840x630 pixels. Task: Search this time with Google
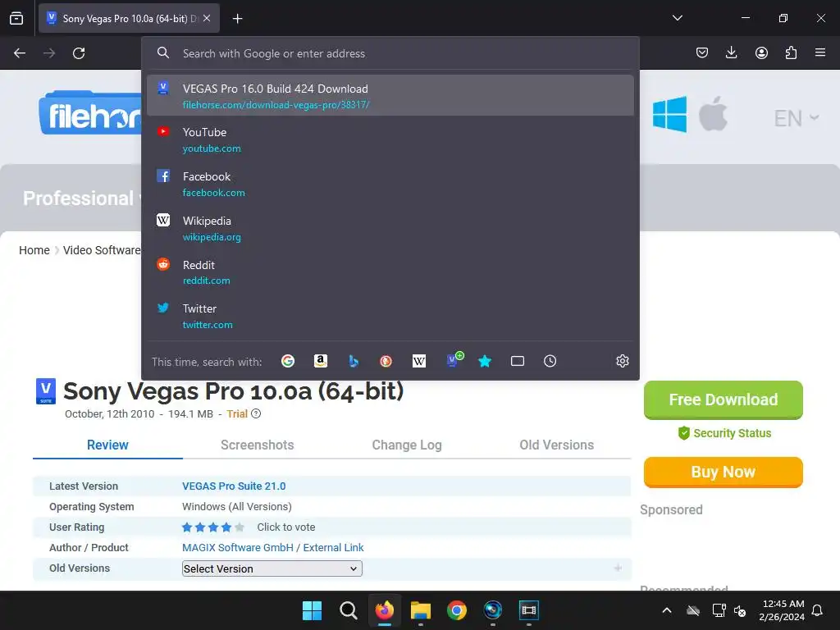pos(288,361)
